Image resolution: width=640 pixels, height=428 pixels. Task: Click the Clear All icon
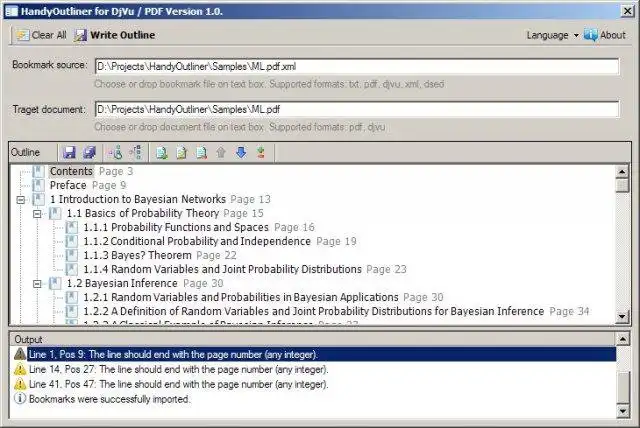click(22, 35)
